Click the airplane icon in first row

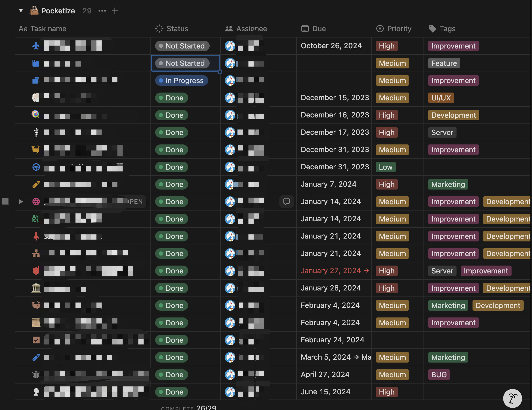pos(36,46)
